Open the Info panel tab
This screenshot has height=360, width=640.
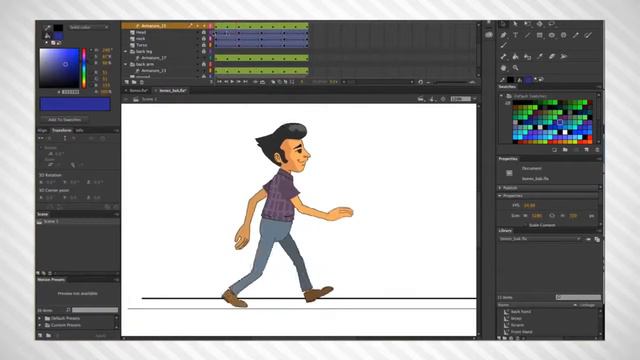pos(80,131)
